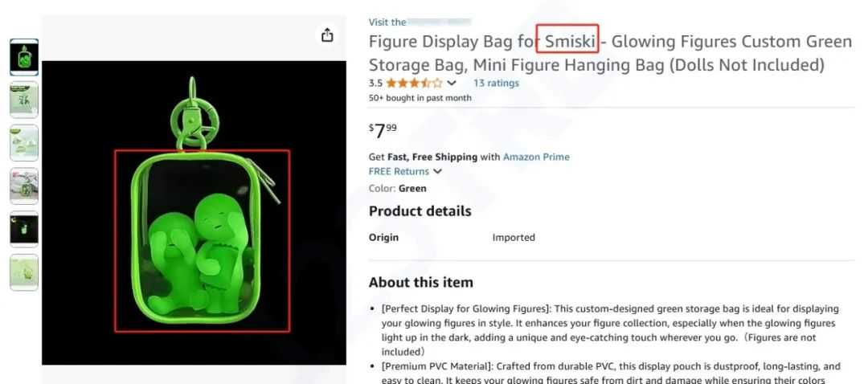Screen dimensions: 868x384
Task: Select the fifth dark glow-in-dark thumbnail
Action: (24, 229)
